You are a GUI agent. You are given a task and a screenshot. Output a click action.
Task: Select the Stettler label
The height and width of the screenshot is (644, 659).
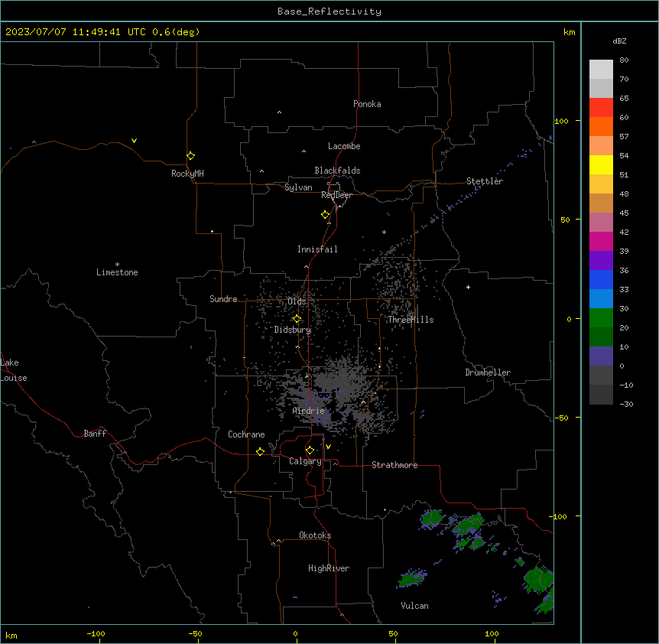click(485, 181)
